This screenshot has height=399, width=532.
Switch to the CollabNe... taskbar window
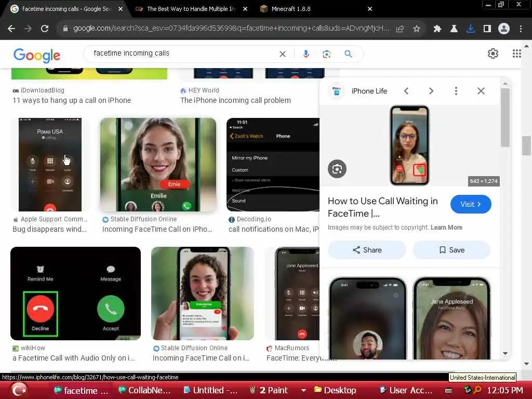[x=144, y=391]
